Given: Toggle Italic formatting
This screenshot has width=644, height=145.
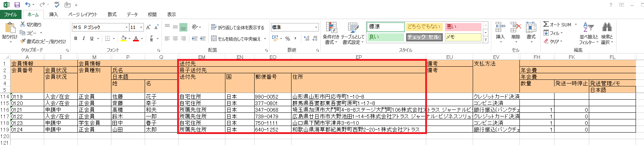Looking at the screenshot, I should click(x=84, y=38).
